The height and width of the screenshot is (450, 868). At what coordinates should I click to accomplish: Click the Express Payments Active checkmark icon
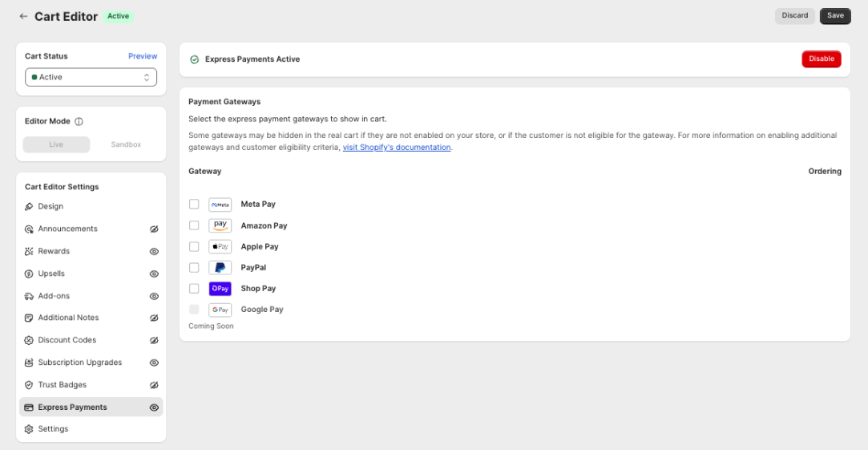pos(194,59)
